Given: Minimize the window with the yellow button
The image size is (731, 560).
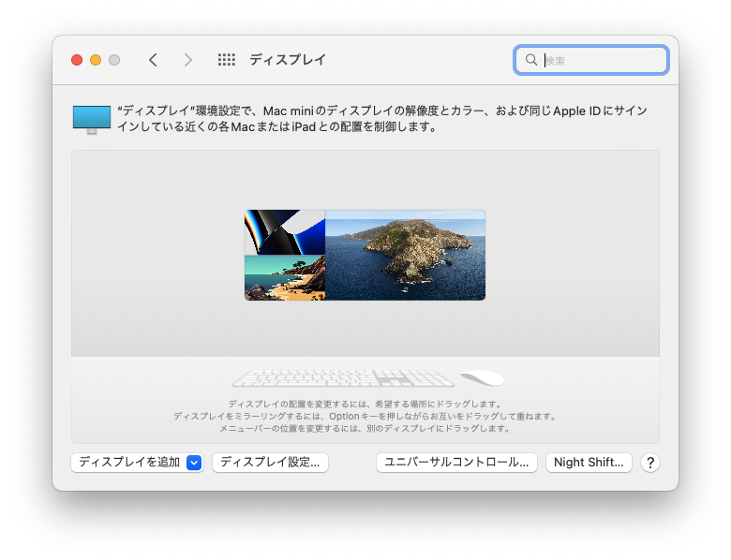Looking at the screenshot, I should [x=96, y=60].
